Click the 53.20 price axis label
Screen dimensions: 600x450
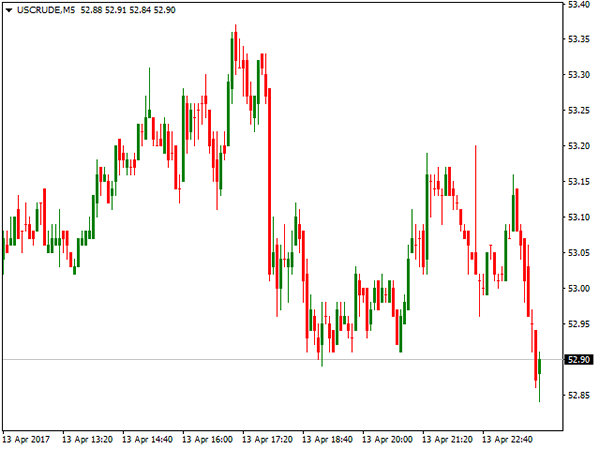(579, 146)
